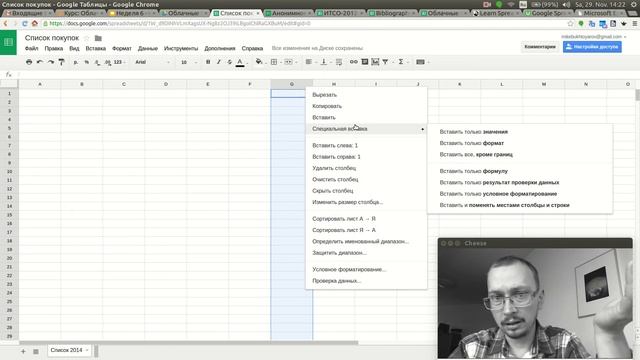The image size is (640, 360).
Task: Open the input tools keyboard icon
Action: [420, 62]
